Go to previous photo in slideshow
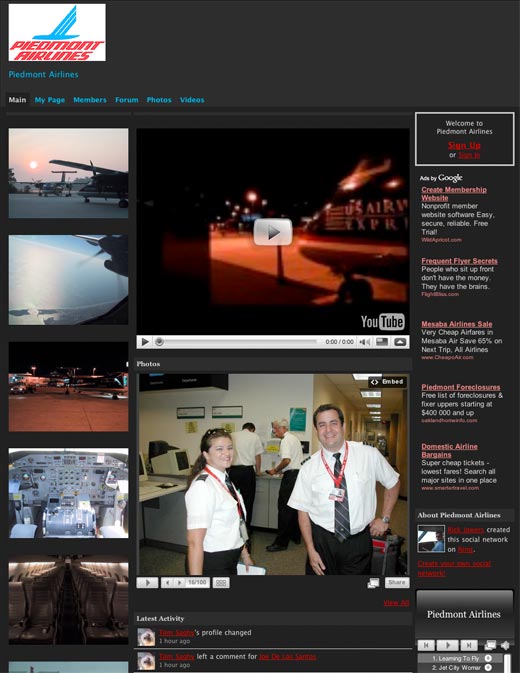Screen dimensions: 520x673 point(167,582)
